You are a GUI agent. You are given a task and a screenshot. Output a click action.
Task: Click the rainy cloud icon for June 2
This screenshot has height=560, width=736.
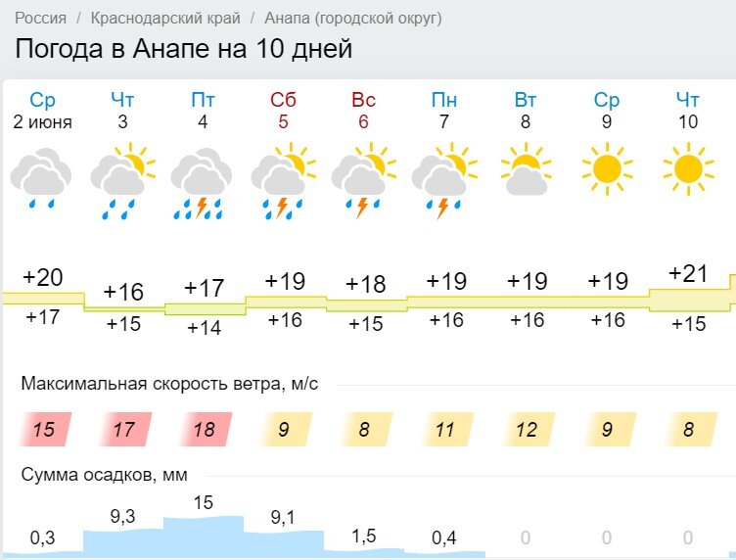point(41,178)
